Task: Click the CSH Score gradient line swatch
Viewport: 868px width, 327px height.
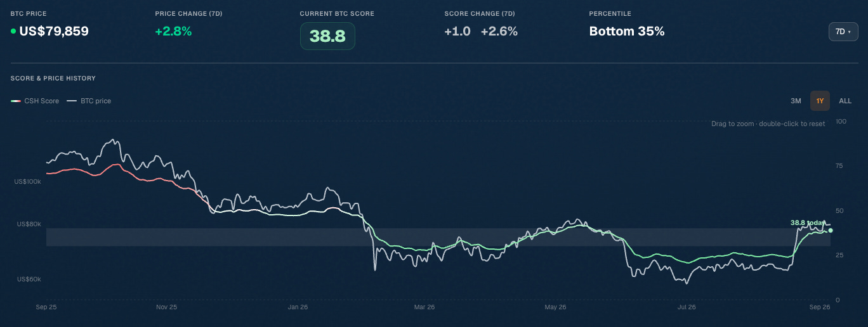Action: [16, 101]
